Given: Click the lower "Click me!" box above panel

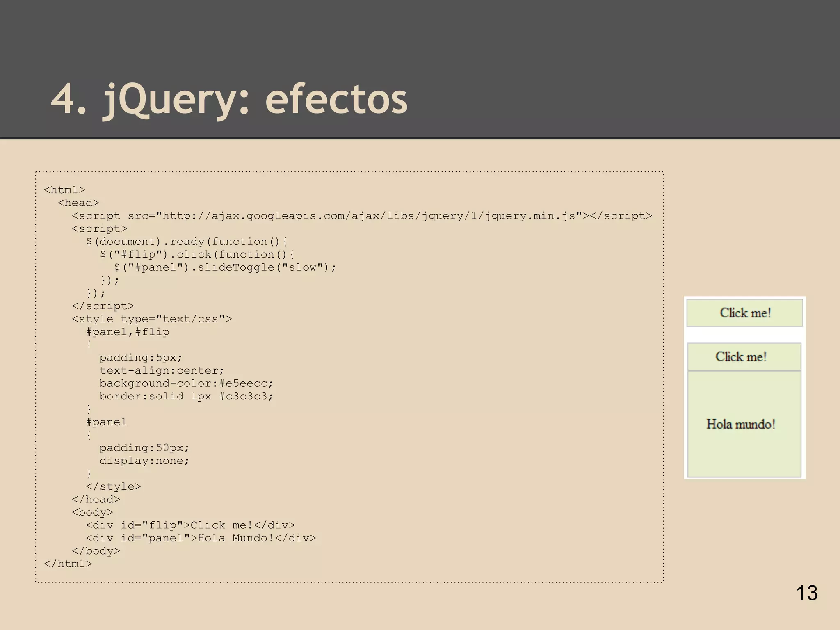Looking at the screenshot, I should pyautogui.click(x=744, y=357).
